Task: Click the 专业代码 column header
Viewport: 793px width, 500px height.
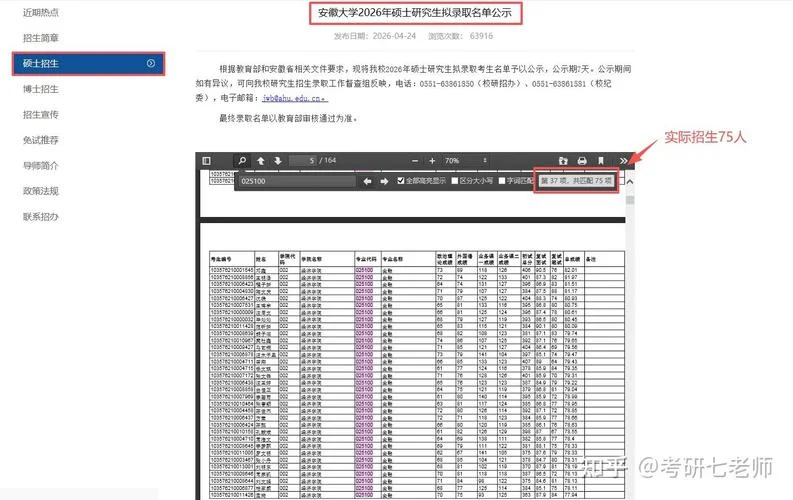Action: pyautogui.click(x=366, y=259)
